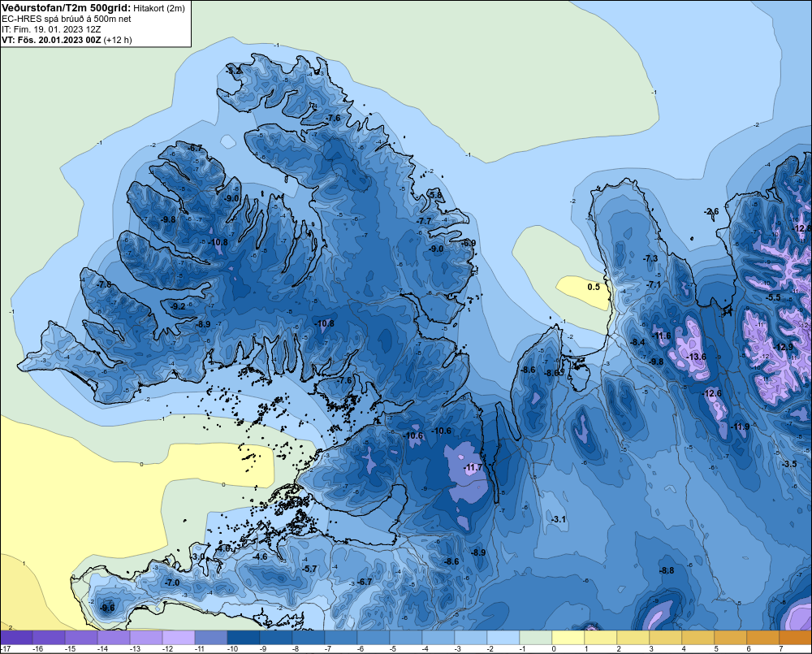812x654 pixels.
Task: Click the legend label '0'
Action: point(554,649)
